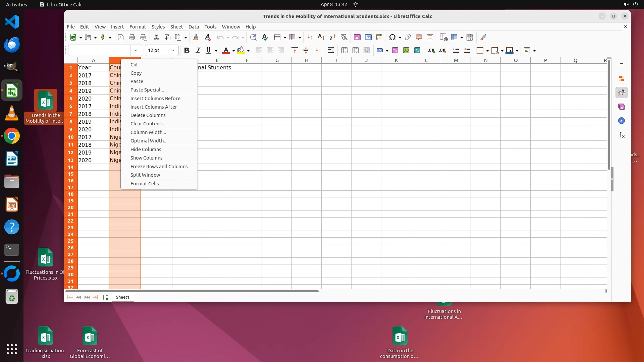Click the Sheet1 tab
The width and height of the screenshot is (644, 362).
pos(122,297)
